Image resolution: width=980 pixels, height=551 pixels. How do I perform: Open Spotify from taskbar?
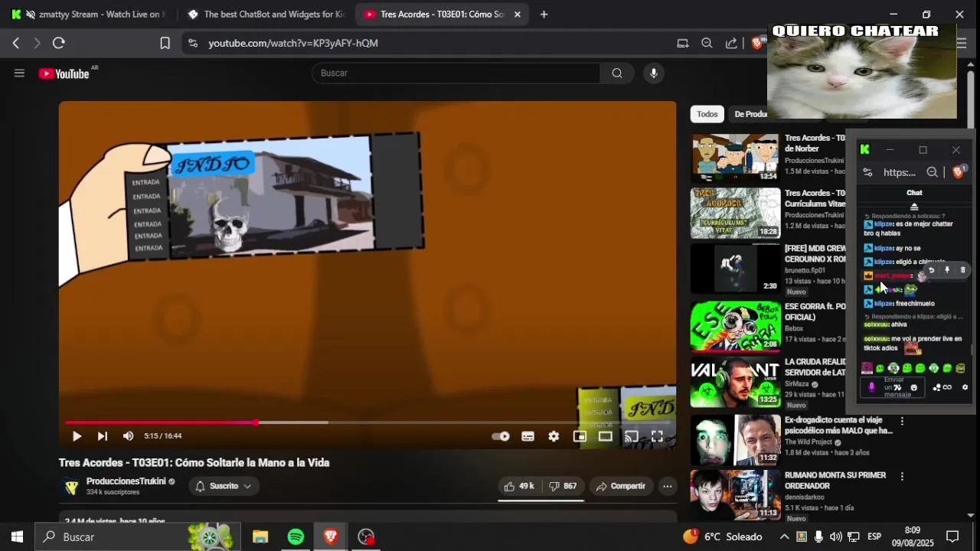[296, 537]
